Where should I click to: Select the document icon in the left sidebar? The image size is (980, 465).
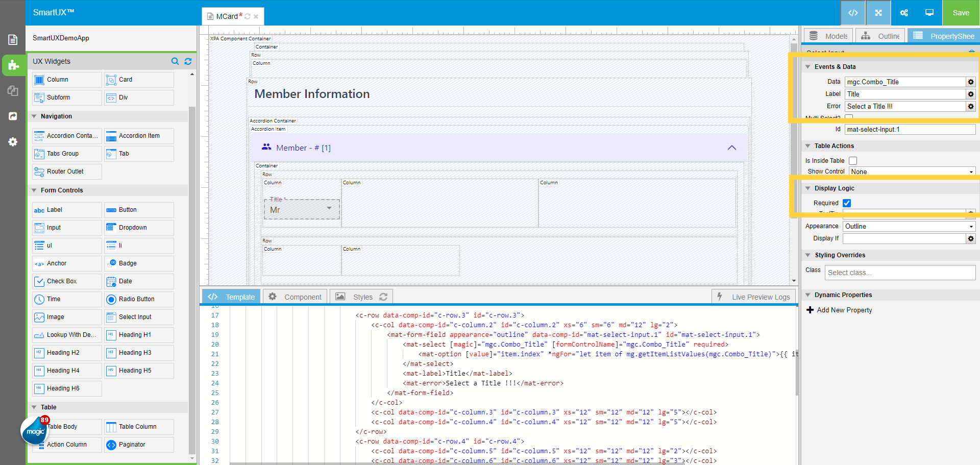point(13,39)
